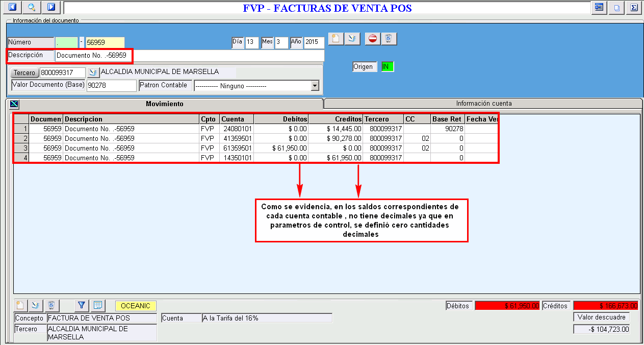The image size is (644, 345).
Task: Toggle the icon left of Movimiento tab
Action: point(14,104)
